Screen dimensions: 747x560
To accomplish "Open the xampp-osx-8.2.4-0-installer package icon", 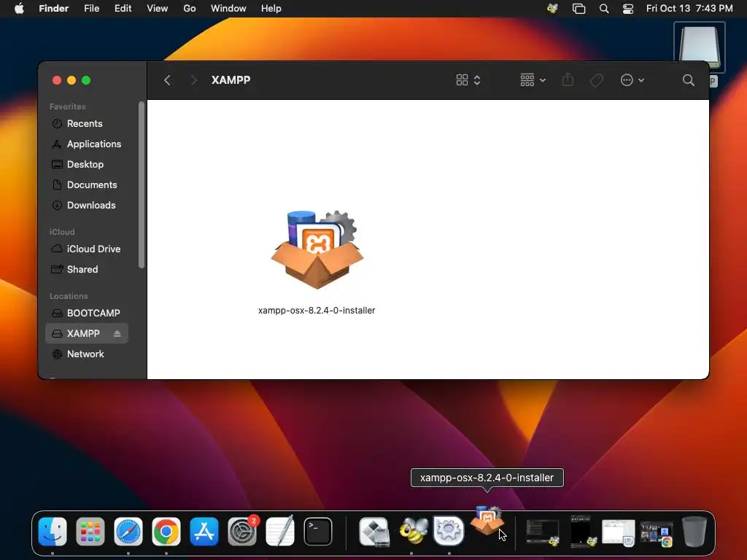I will pos(317,249).
